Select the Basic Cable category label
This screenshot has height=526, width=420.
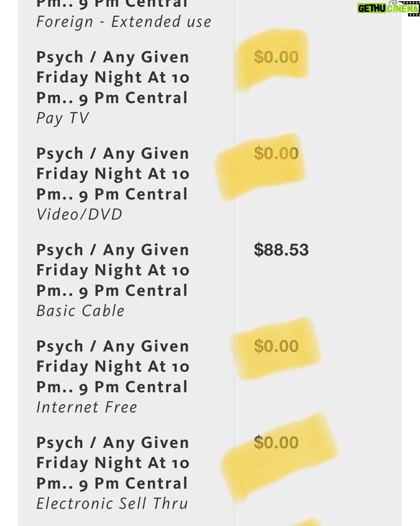coord(80,310)
